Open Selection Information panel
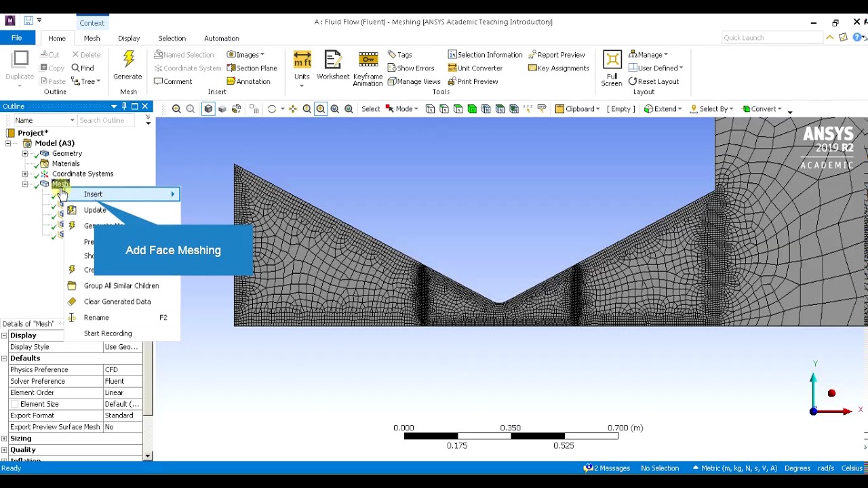Image resolution: width=868 pixels, height=488 pixels. (485, 54)
